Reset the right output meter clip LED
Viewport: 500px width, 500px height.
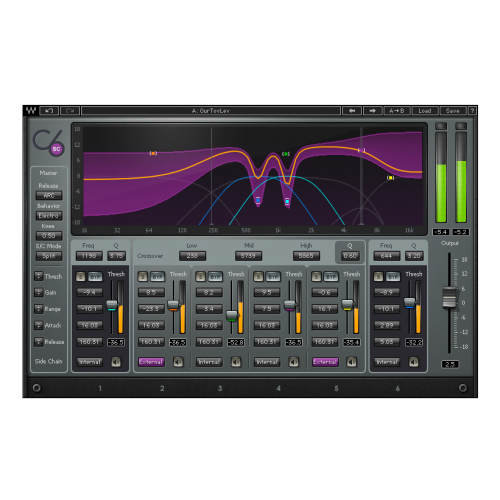coord(461,126)
